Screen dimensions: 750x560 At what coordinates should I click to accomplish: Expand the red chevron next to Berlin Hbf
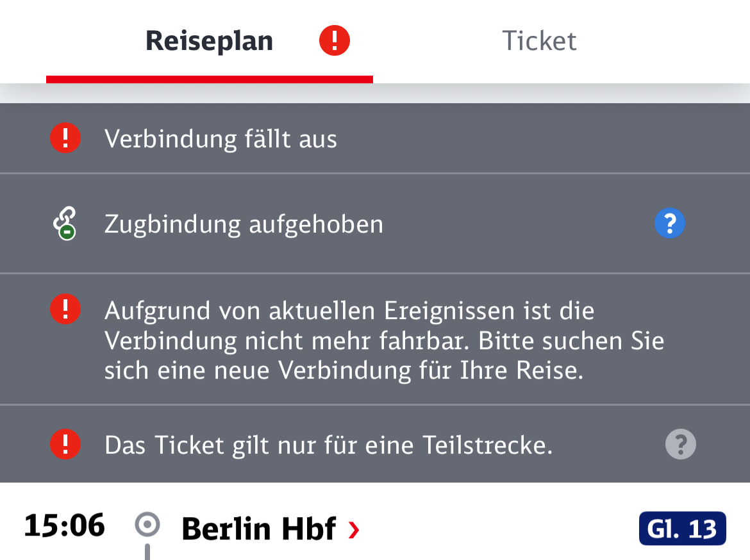(353, 530)
